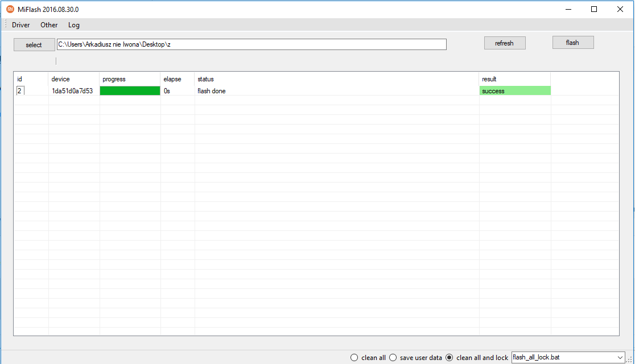Click the device column header
This screenshot has width=635, height=364.
click(x=61, y=79)
